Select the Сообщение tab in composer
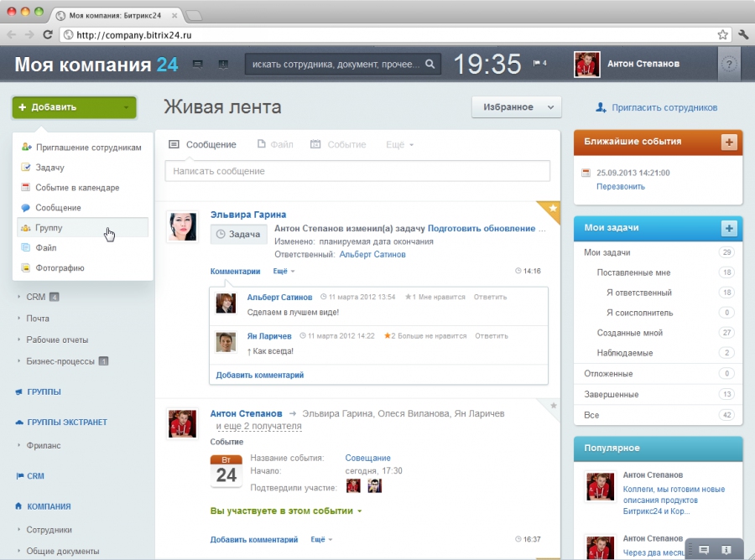Screen dimensions: 755x560 (203, 144)
